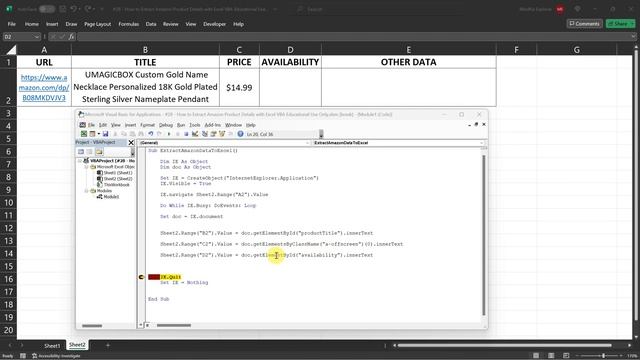The image size is (640, 360).
Task: Click the VBA code horizontal scrollbar
Action: point(173,325)
